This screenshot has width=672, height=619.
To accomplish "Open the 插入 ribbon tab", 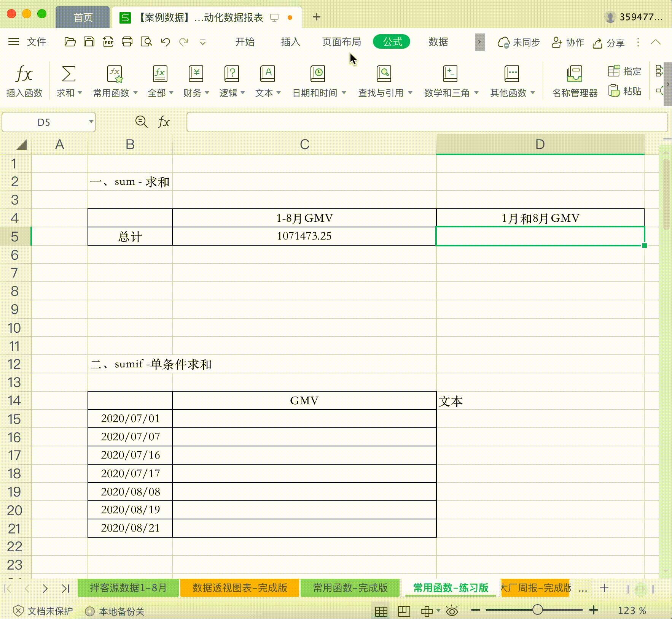I will point(290,42).
